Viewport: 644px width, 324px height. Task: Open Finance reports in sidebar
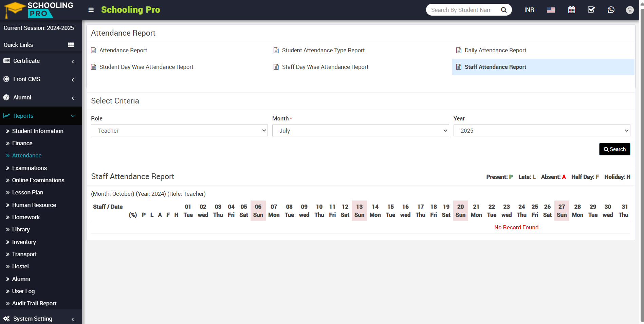(x=22, y=143)
